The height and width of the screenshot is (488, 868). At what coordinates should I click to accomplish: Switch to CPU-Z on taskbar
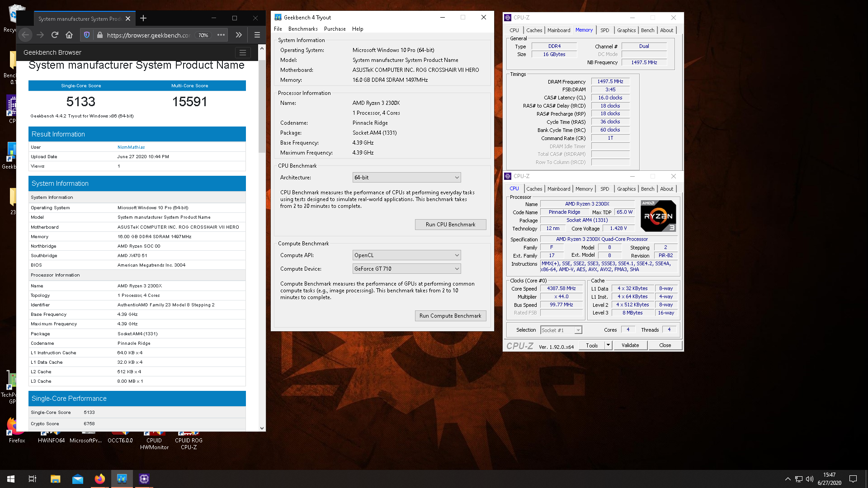[x=144, y=479]
